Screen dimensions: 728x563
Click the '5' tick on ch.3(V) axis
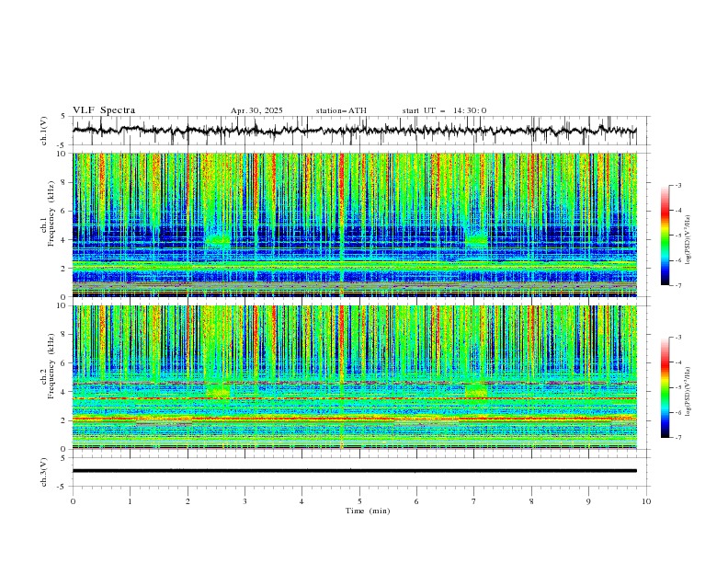[65, 457]
